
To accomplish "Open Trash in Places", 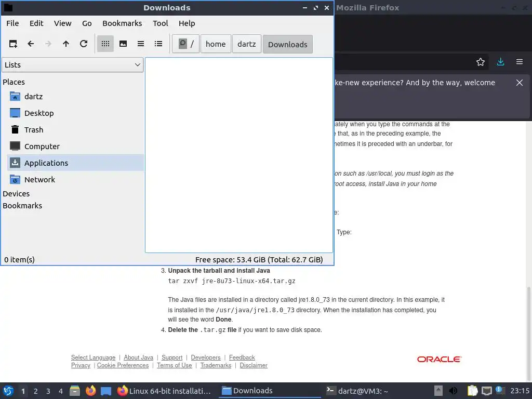I will pyautogui.click(x=75, y=130).
